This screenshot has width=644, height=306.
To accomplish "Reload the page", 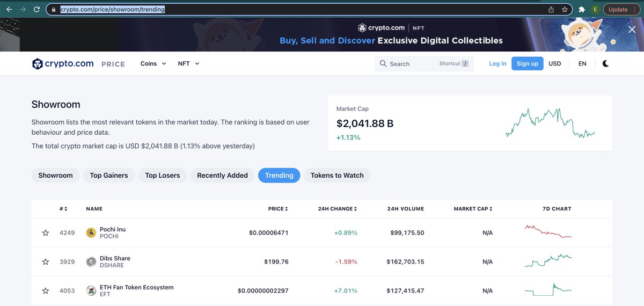I will pyautogui.click(x=36, y=9).
